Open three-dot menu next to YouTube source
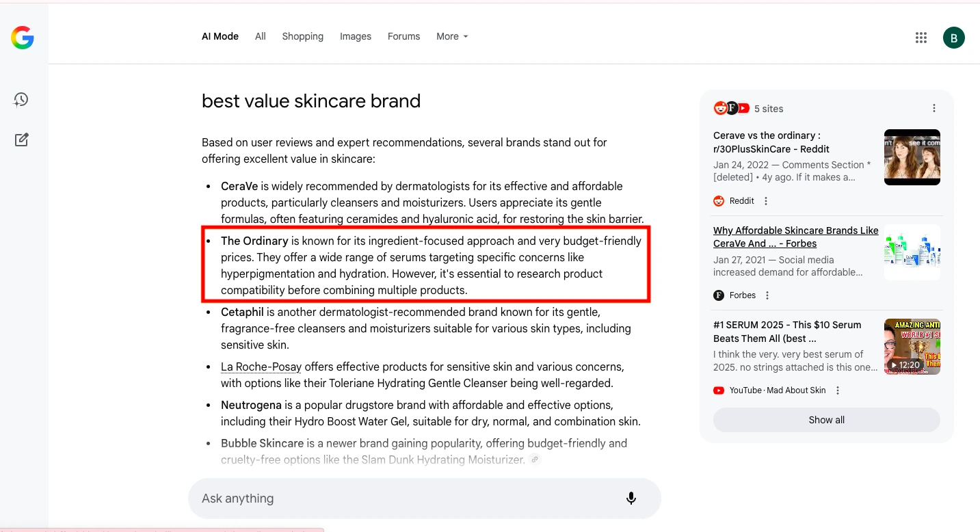The height and width of the screenshot is (532, 980). click(838, 390)
